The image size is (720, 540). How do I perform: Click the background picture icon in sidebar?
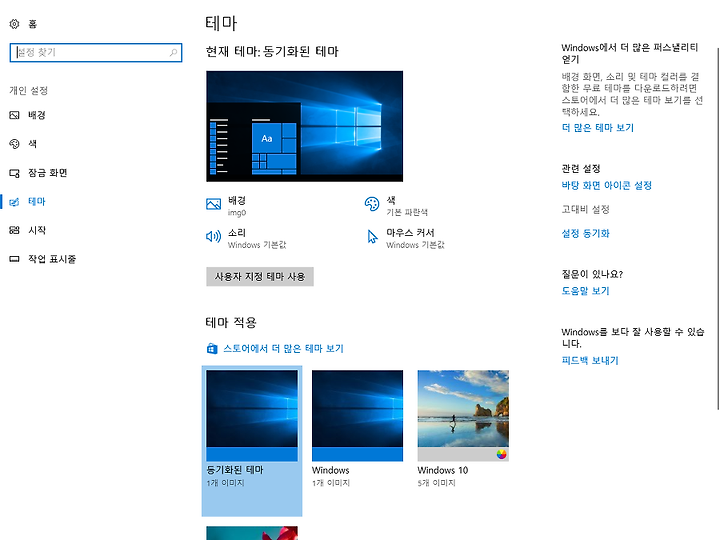point(14,115)
